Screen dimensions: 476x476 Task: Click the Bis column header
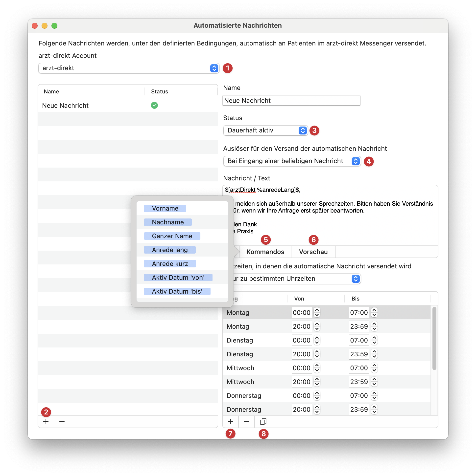coord(387,299)
